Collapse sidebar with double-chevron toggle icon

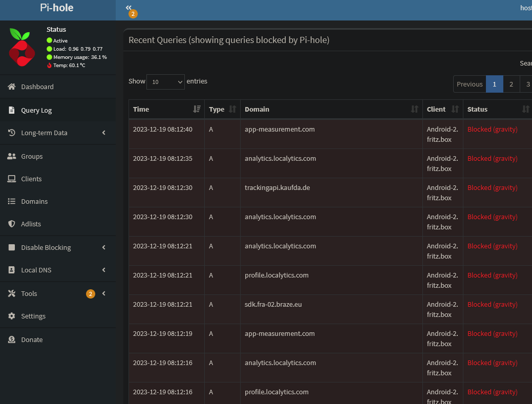click(x=128, y=8)
